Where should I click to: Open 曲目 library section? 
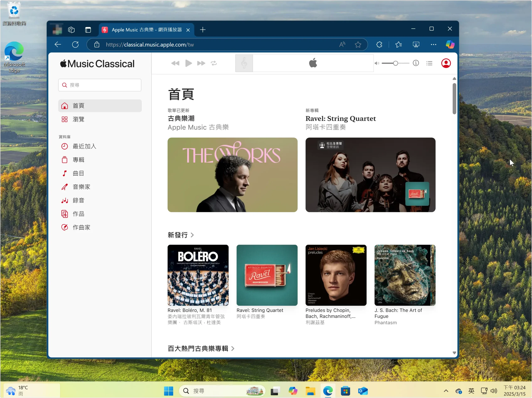[100, 173]
